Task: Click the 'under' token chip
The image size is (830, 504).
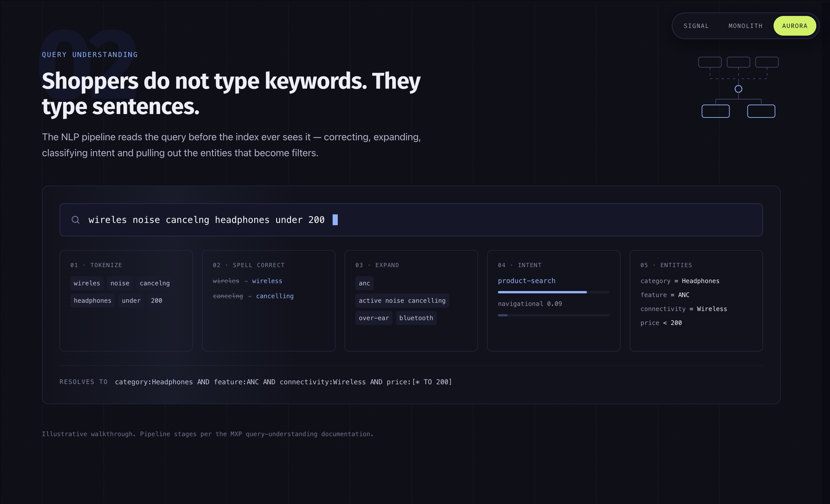Action: (x=131, y=300)
